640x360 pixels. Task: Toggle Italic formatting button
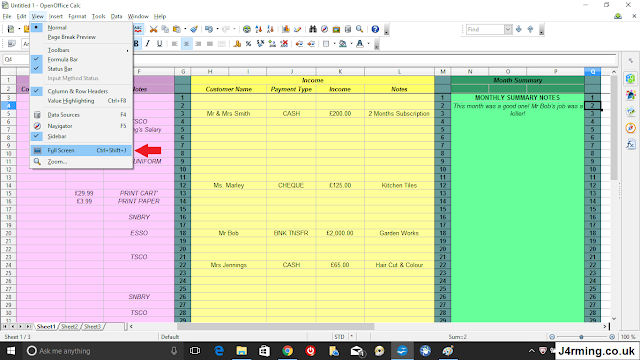148,44
